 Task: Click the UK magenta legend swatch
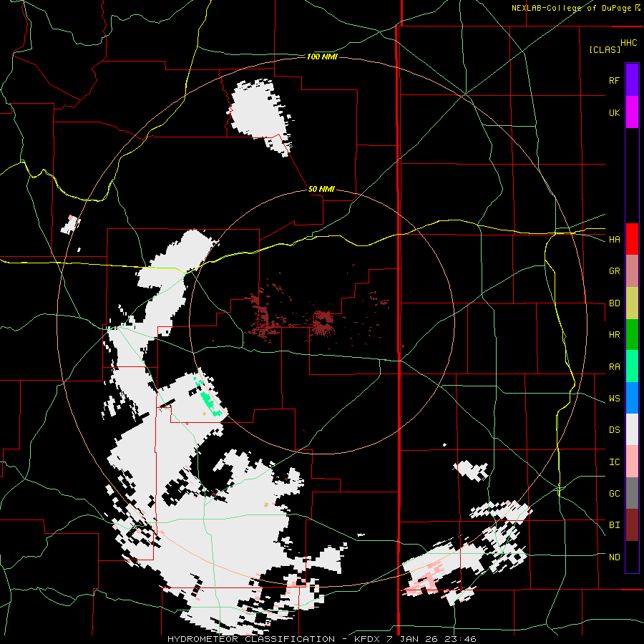click(x=632, y=112)
